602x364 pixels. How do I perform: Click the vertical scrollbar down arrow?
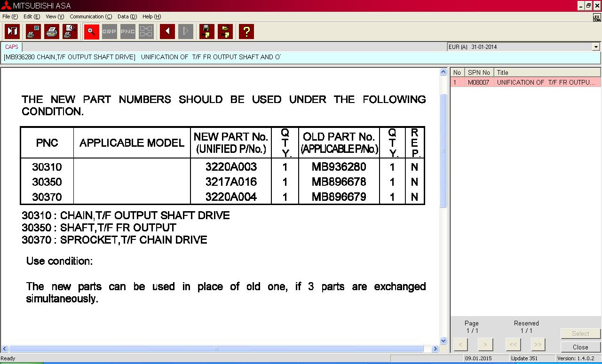(x=443, y=341)
